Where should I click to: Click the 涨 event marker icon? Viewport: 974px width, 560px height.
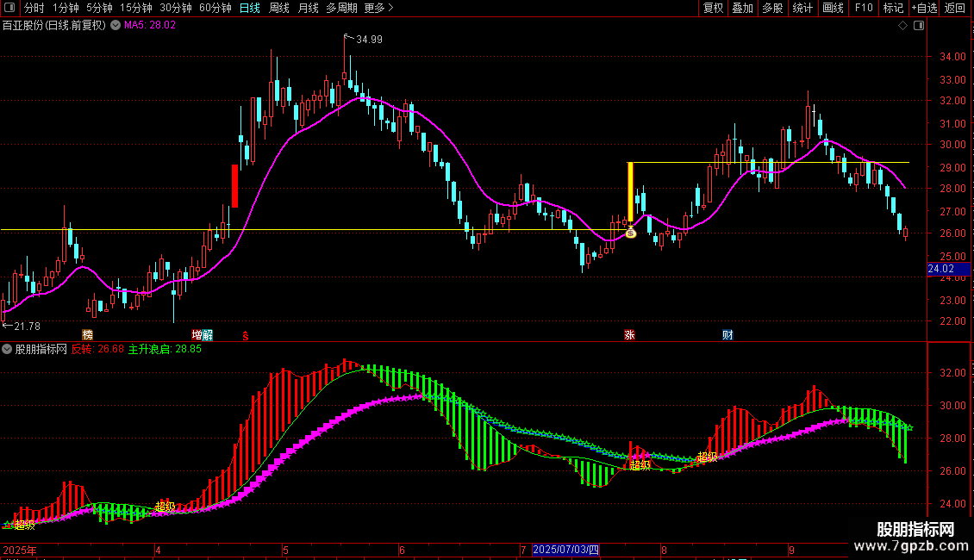(x=630, y=334)
